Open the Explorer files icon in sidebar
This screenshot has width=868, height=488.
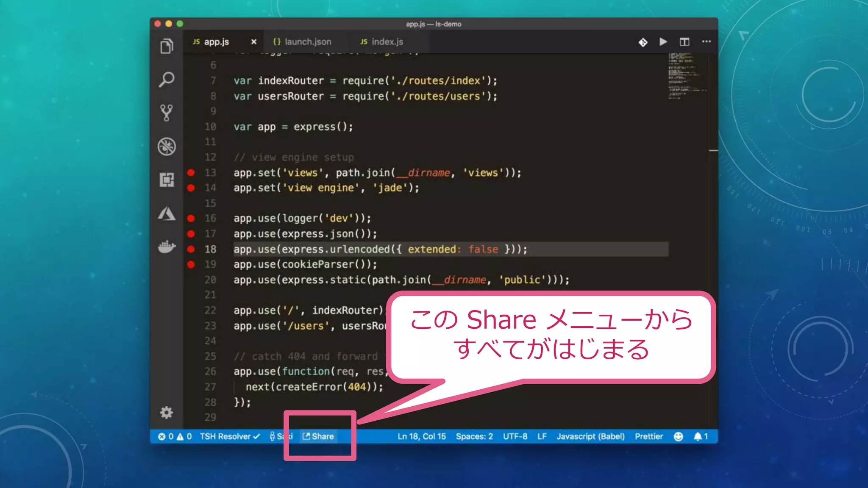167,46
